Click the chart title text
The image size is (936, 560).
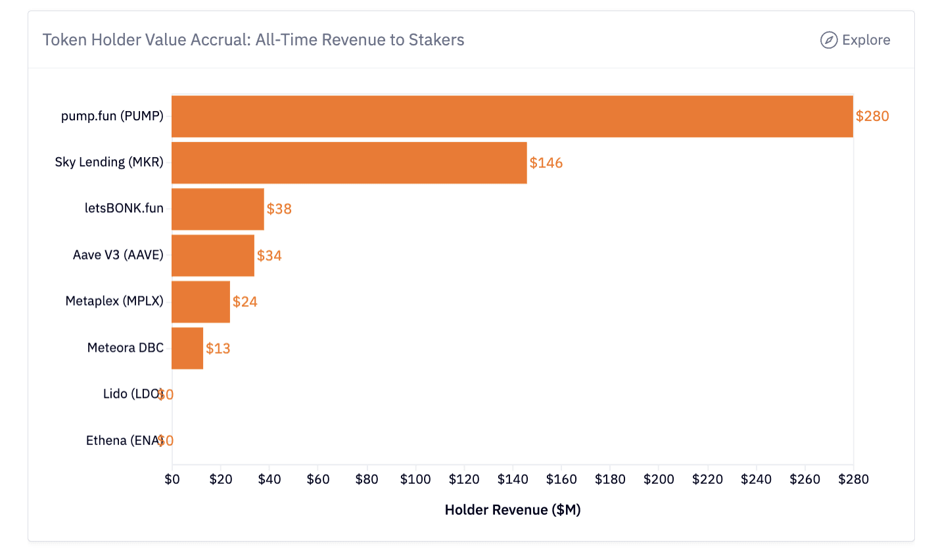[253, 39]
